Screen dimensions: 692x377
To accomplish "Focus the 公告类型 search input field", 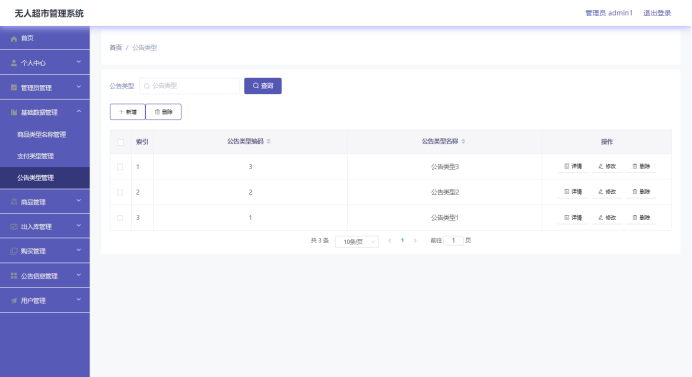I will pos(189,86).
